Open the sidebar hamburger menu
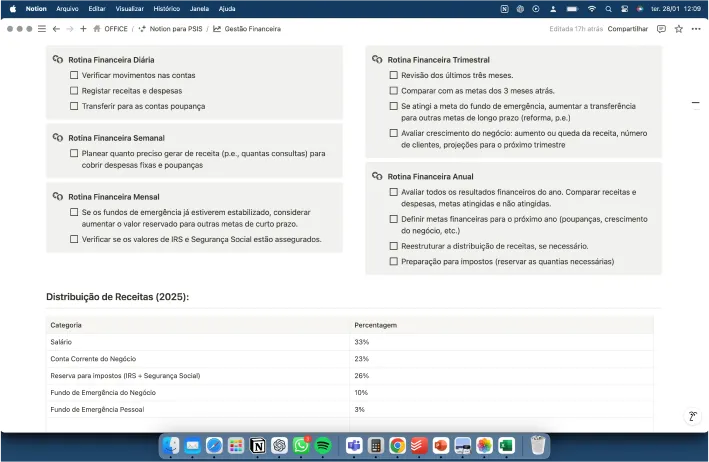The height and width of the screenshot is (462, 709). tap(42, 29)
